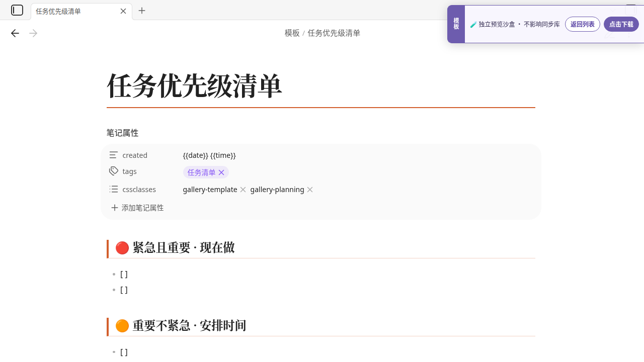This screenshot has height=362, width=644.
Task: Click 返回列表 button
Action: tap(583, 24)
